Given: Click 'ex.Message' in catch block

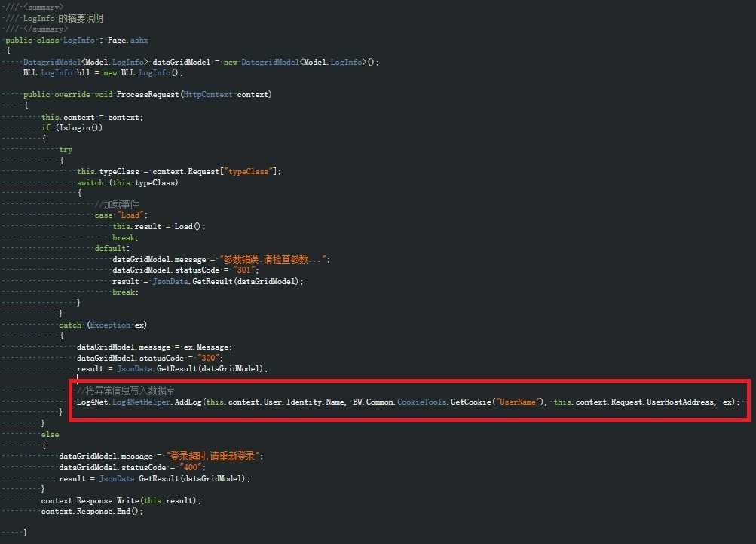Looking at the screenshot, I should [206, 347].
